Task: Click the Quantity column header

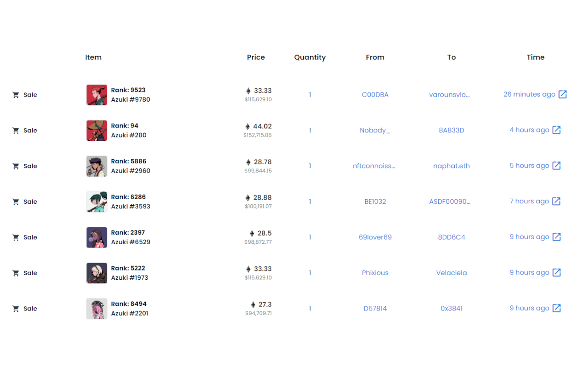Action: (310, 57)
